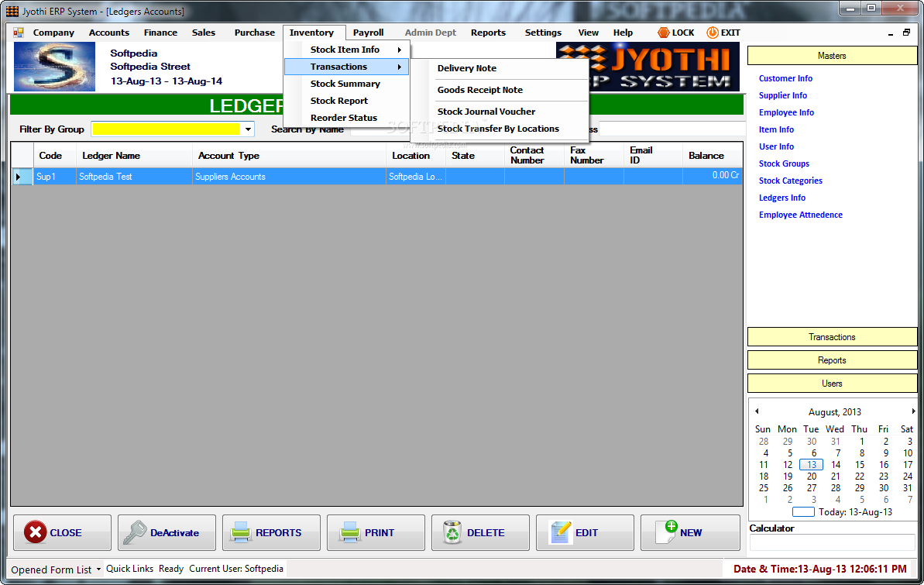Open the Purchase menu
The width and height of the screenshot is (924, 585).
[x=255, y=33]
